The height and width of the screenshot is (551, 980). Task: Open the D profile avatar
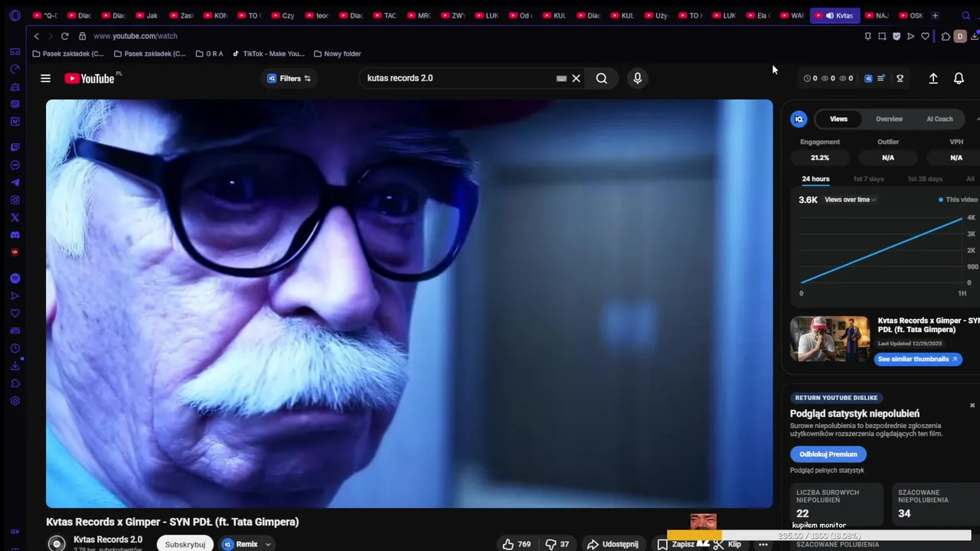[x=959, y=36]
